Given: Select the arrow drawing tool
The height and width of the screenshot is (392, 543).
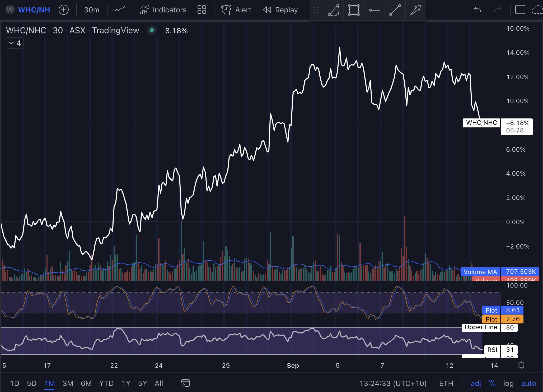Looking at the screenshot, I should (x=415, y=10).
